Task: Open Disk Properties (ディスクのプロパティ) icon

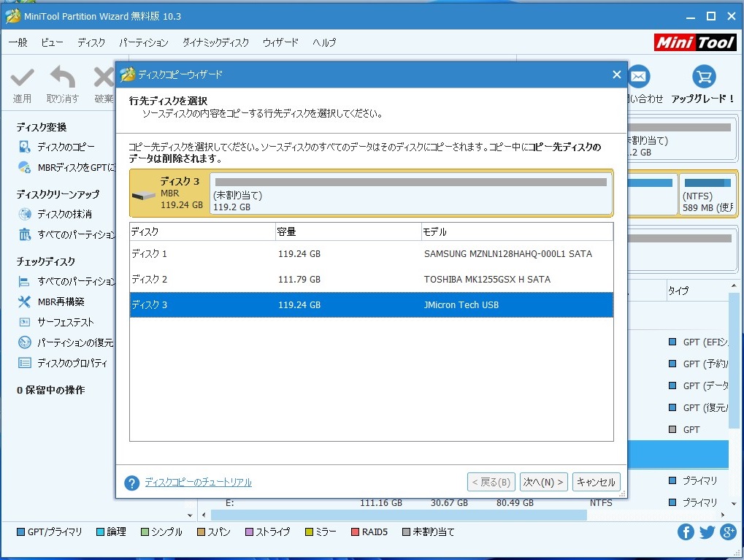Action: [25, 363]
